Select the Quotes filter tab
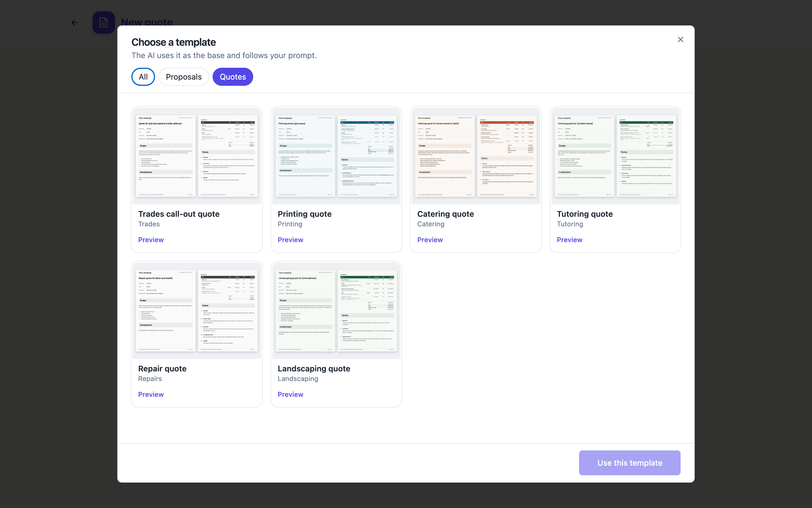The height and width of the screenshot is (508, 812). click(233, 76)
